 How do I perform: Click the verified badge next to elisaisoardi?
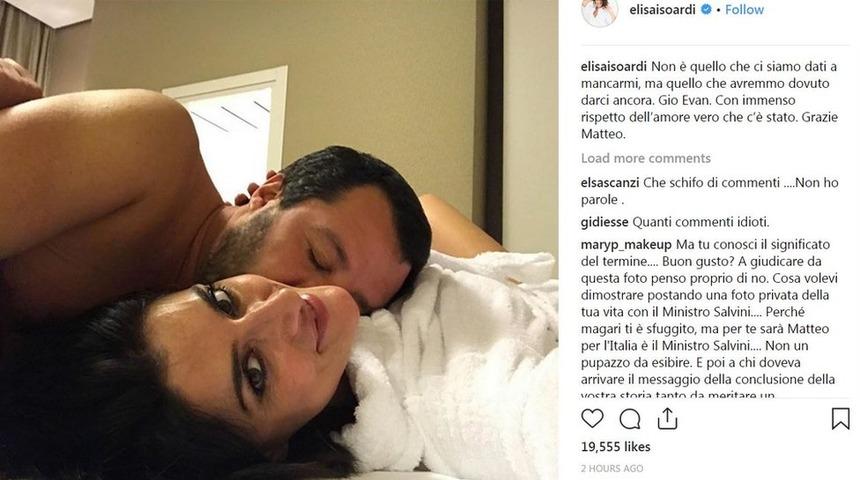707,9
